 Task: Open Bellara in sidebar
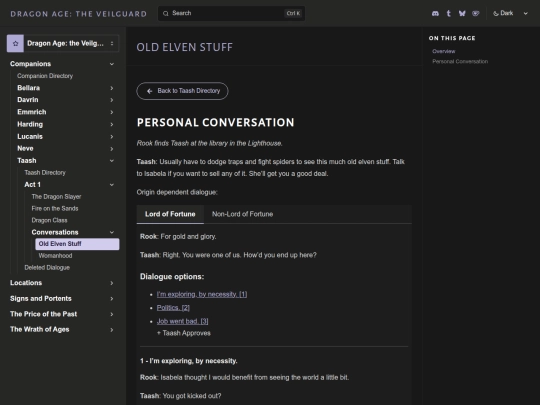coord(29,88)
